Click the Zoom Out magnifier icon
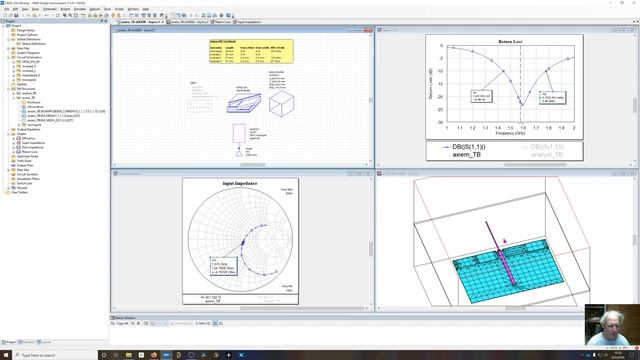The width and height of the screenshot is (640, 360). 70,15
